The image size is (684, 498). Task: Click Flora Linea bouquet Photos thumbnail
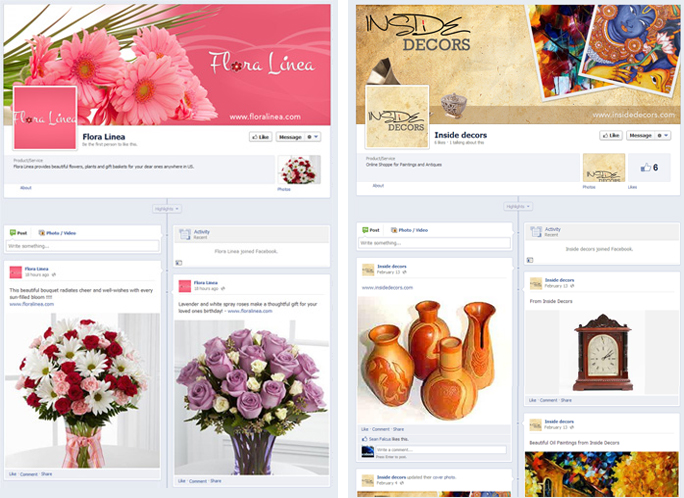pos(299,170)
